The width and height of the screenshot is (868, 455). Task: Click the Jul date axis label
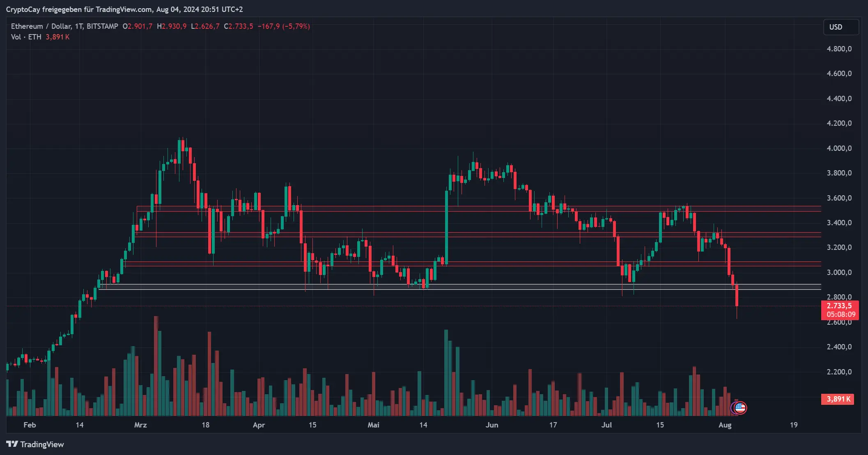(x=606, y=425)
